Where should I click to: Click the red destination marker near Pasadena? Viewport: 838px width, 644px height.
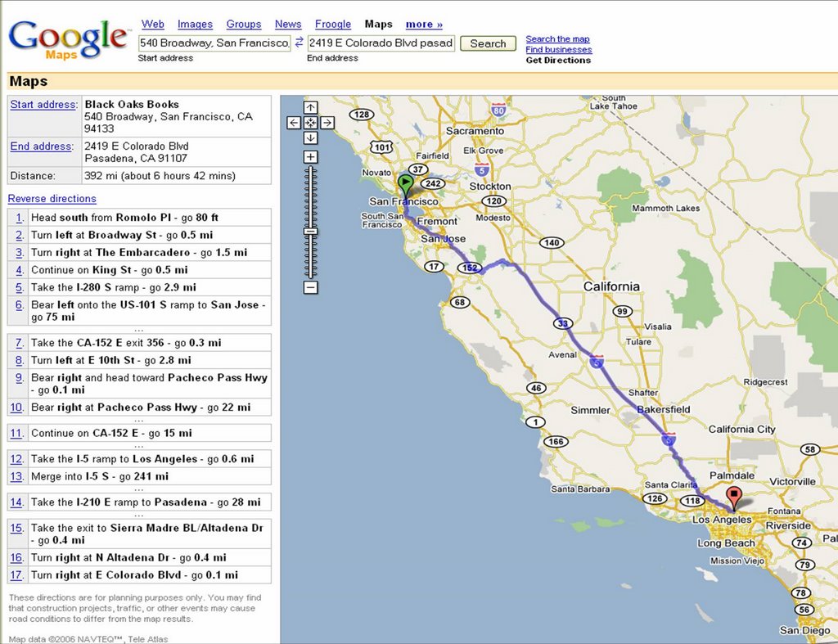coord(734,496)
